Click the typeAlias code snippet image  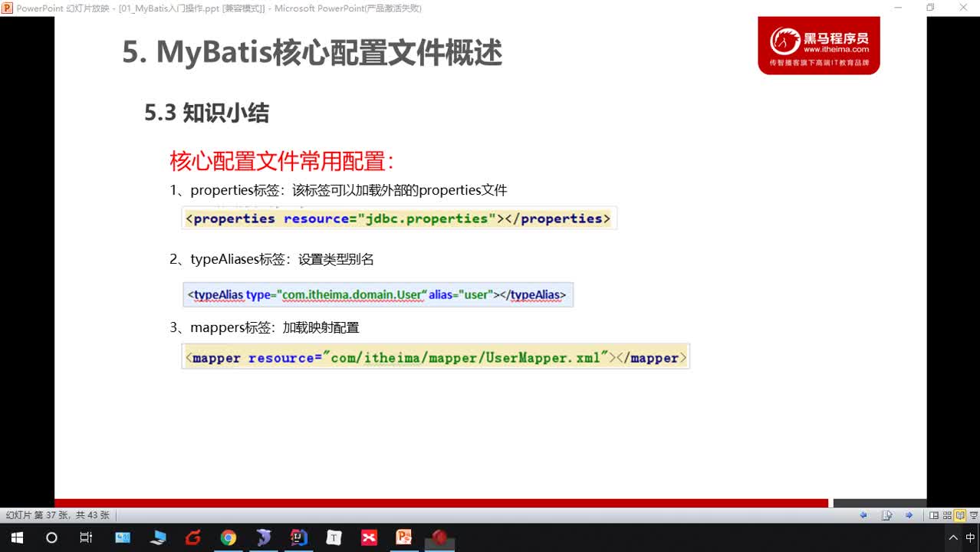pyautogui.click(x=377, y=294)
